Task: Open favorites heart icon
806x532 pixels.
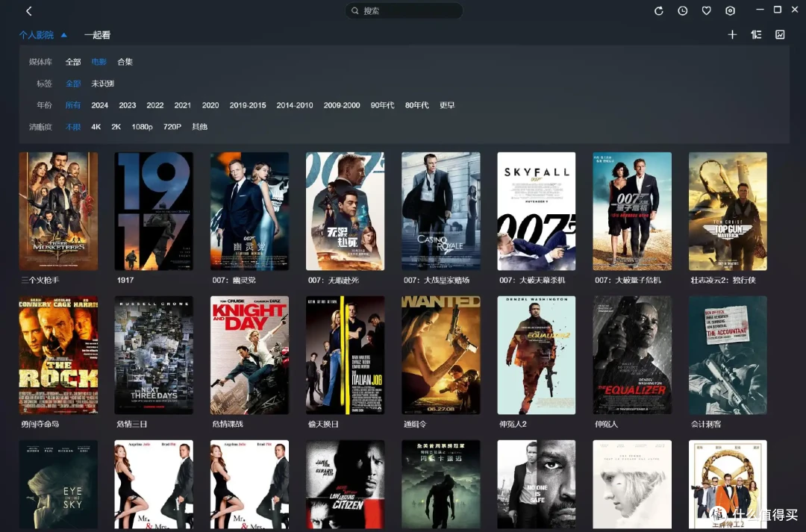Action: click(x=706, y=10)
